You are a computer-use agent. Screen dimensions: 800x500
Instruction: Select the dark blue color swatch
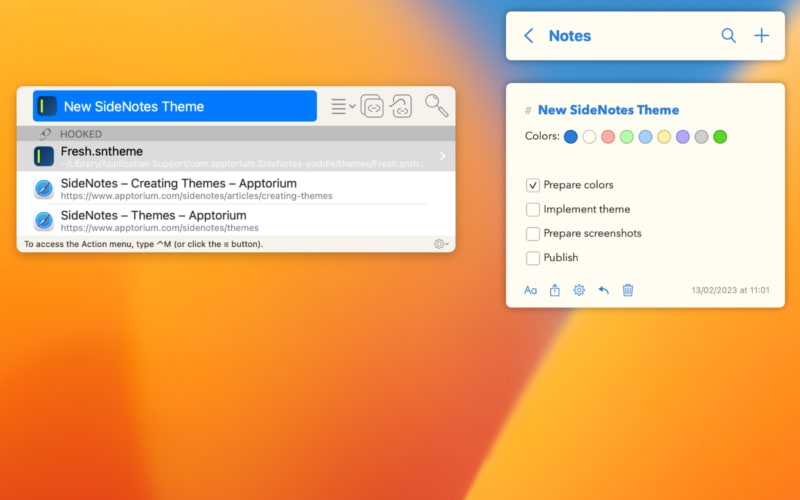pyautogui.click(x=570, y=137)
